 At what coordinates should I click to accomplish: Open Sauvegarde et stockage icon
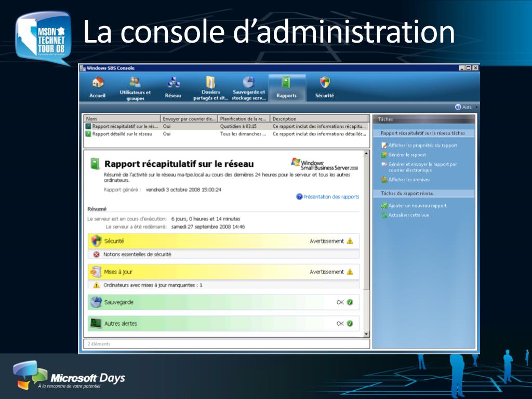pos(249,82)
